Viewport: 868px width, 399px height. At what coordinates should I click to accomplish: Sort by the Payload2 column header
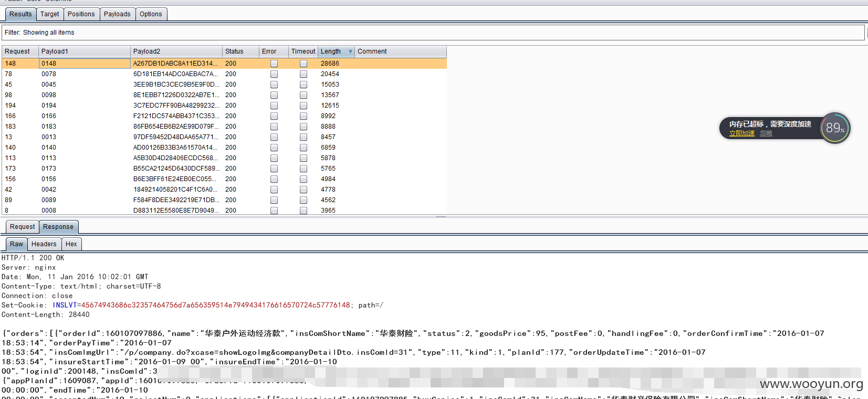click(176, 51)
